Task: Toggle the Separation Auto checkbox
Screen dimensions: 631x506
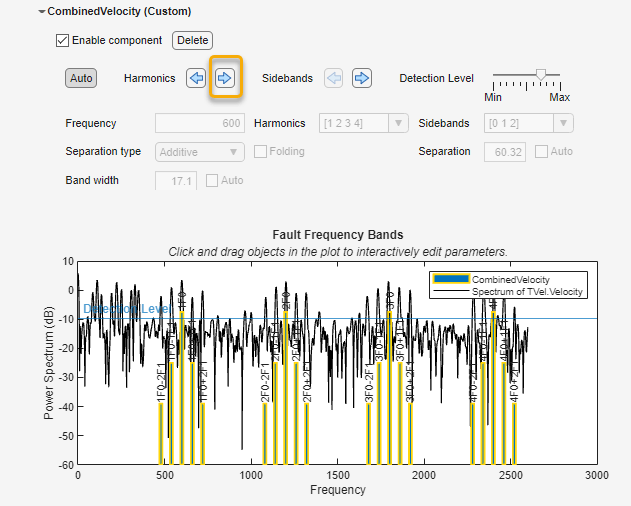Action: (541, 152)
